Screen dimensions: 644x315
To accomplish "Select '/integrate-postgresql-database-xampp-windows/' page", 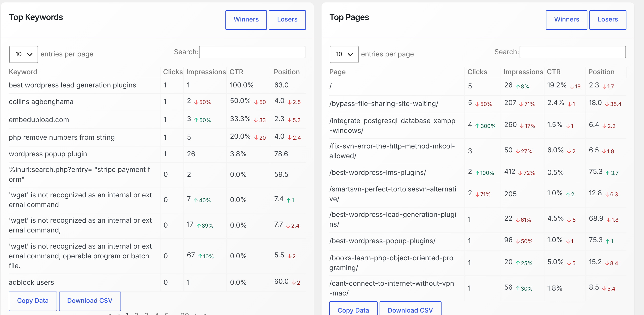I will point(392,126).
